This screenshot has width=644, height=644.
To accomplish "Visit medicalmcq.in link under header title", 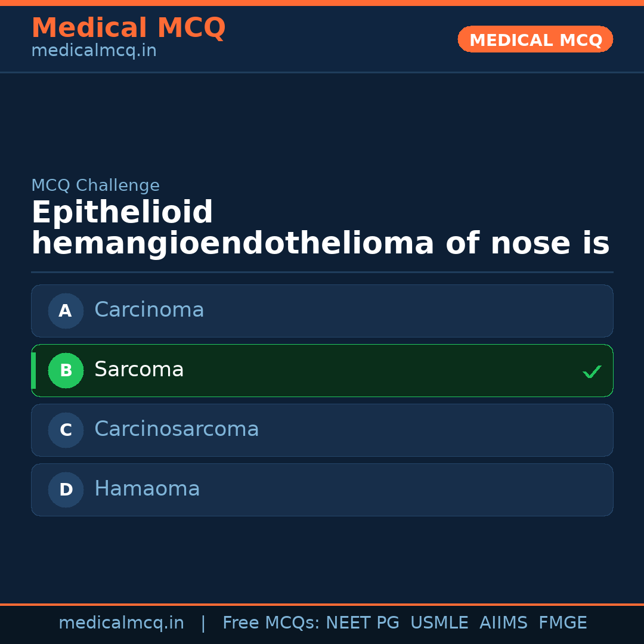I will [94, 51].
